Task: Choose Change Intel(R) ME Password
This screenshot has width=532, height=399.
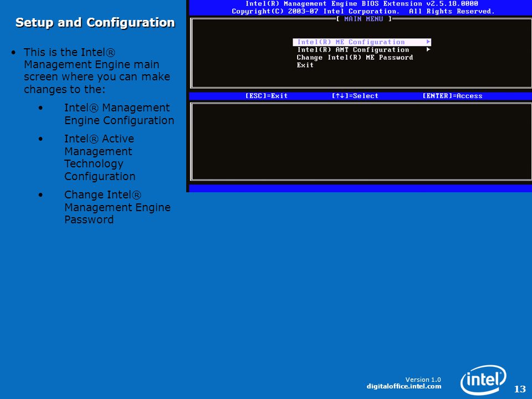Action: coord(355,58)
